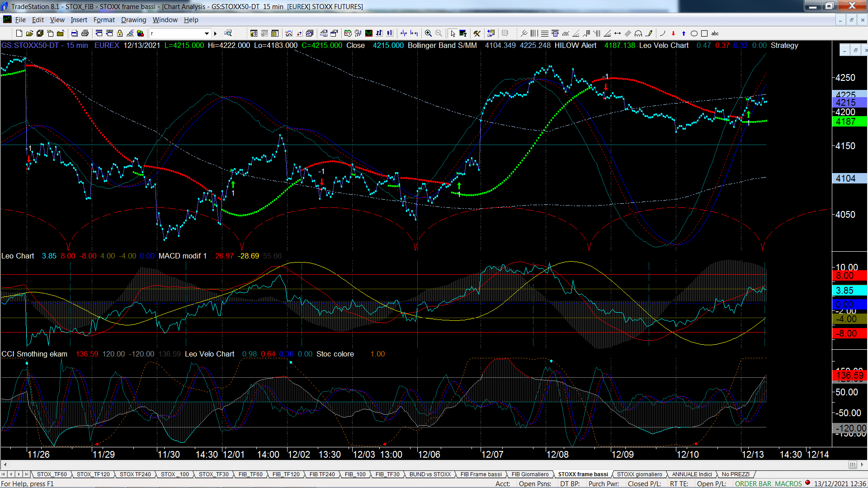Click first-tab navigation arrow at bottom left
The height and width of the screenshot is (488, 868).
point(4,474)
